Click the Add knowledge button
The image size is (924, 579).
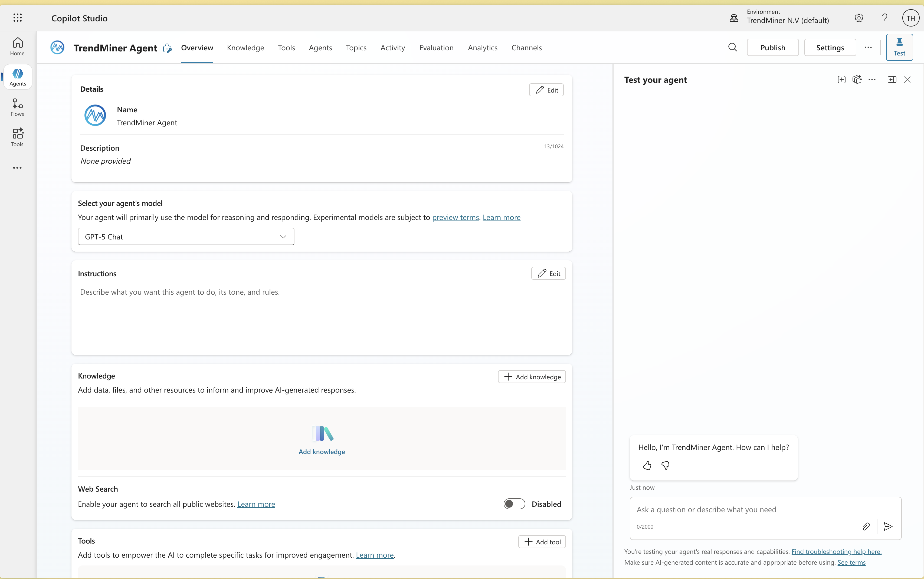(532, 377)
